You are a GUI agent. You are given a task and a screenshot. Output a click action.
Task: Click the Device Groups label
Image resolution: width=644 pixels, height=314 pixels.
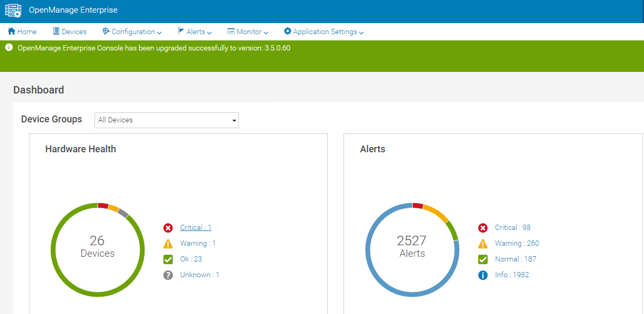pyautogui.click(x=51, y=119)
